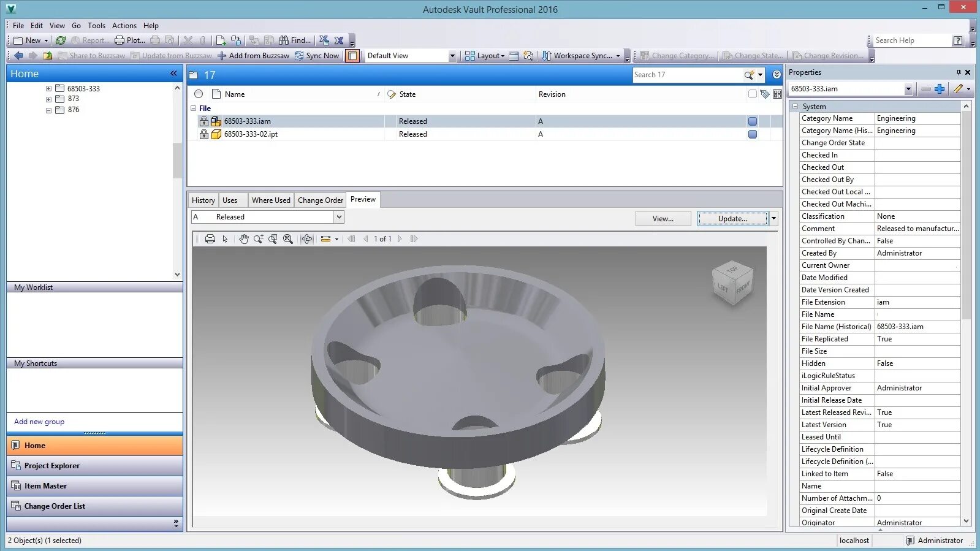Select the Zoom Window tool

coord(273,239)
